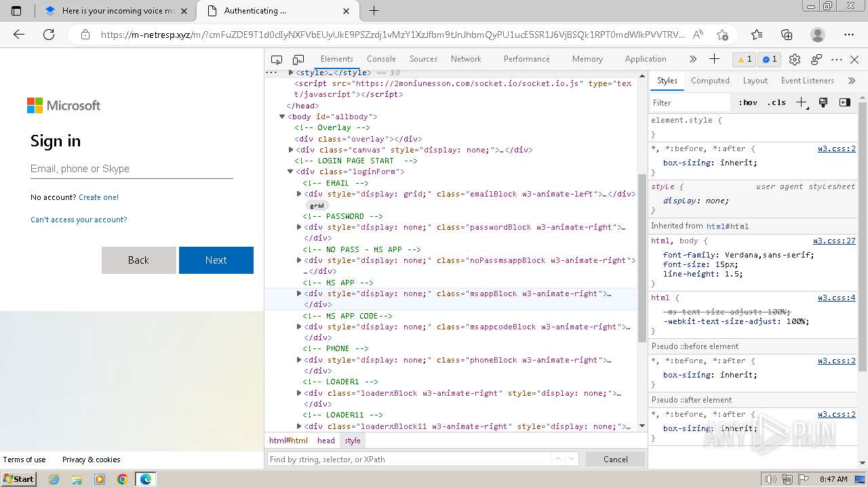Focus the Email, phone or Skype field
Screen dimensions: 868x488
point(132,169)
